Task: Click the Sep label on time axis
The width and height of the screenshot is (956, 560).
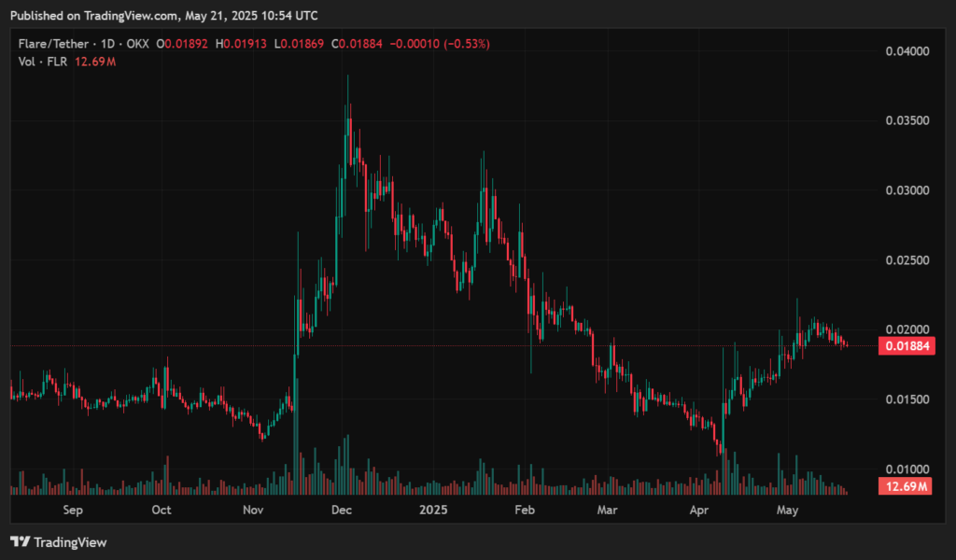Action: 73,510
